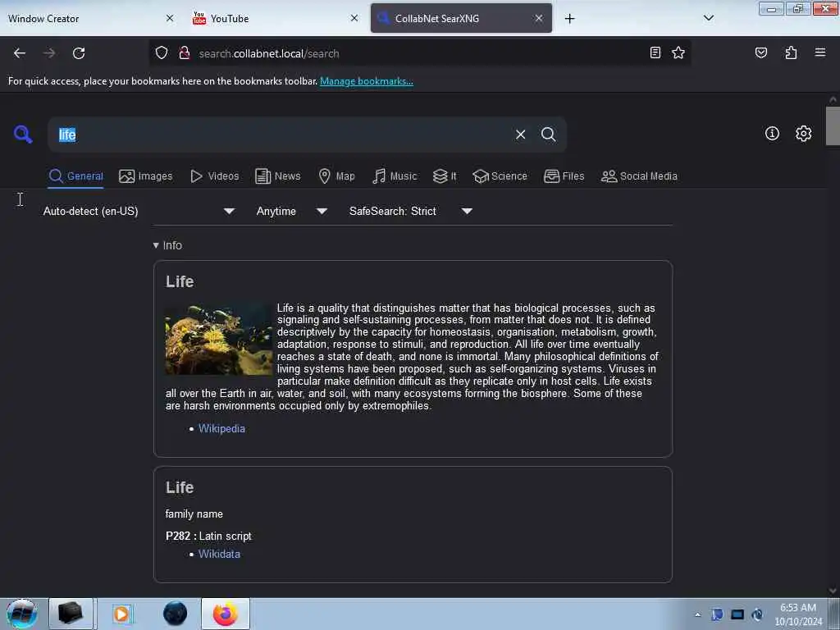Switch to Science category

(500, 176)
